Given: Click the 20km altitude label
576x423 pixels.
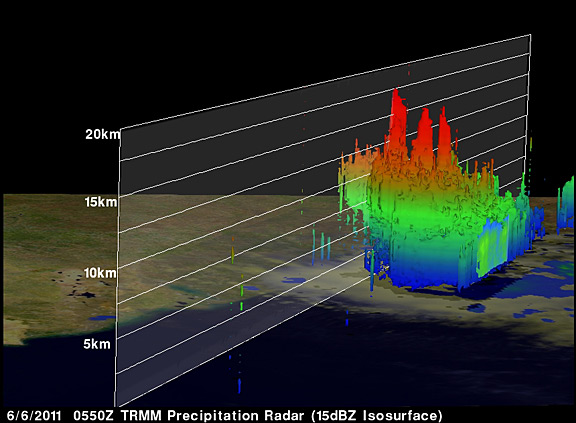Looking at the screenshot, I should click(102, 134).
